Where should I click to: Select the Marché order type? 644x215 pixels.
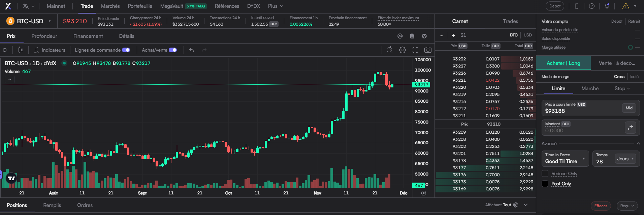590,88
